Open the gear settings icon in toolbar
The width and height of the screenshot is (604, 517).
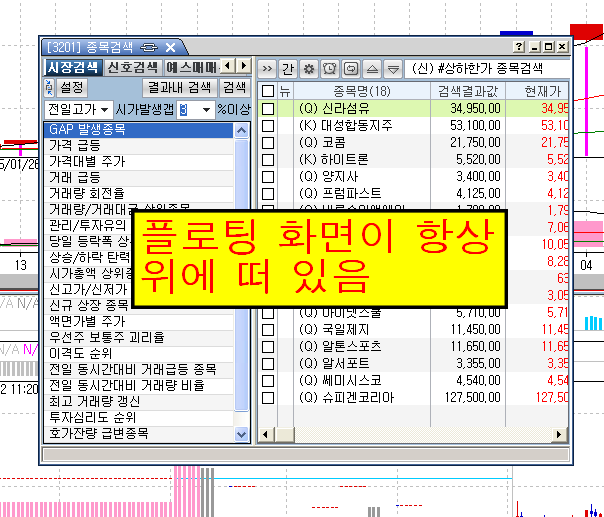308,68
